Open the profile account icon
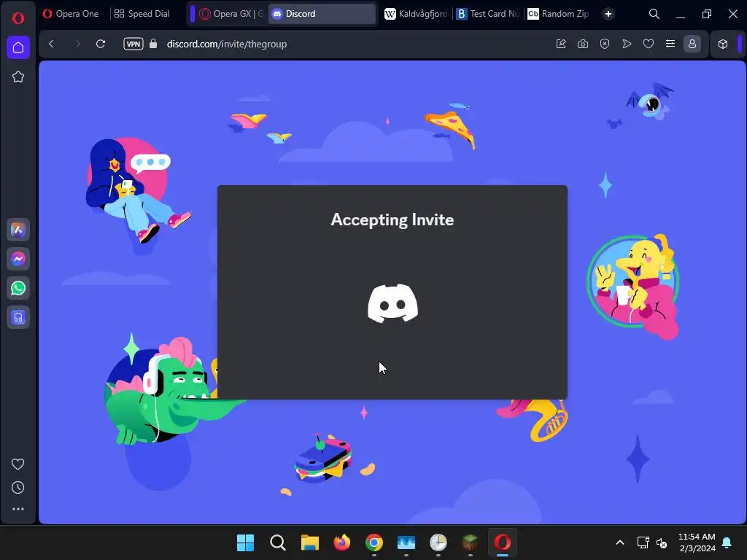The width and height of the screenshot is (747, 560). (x=692, y=44)
